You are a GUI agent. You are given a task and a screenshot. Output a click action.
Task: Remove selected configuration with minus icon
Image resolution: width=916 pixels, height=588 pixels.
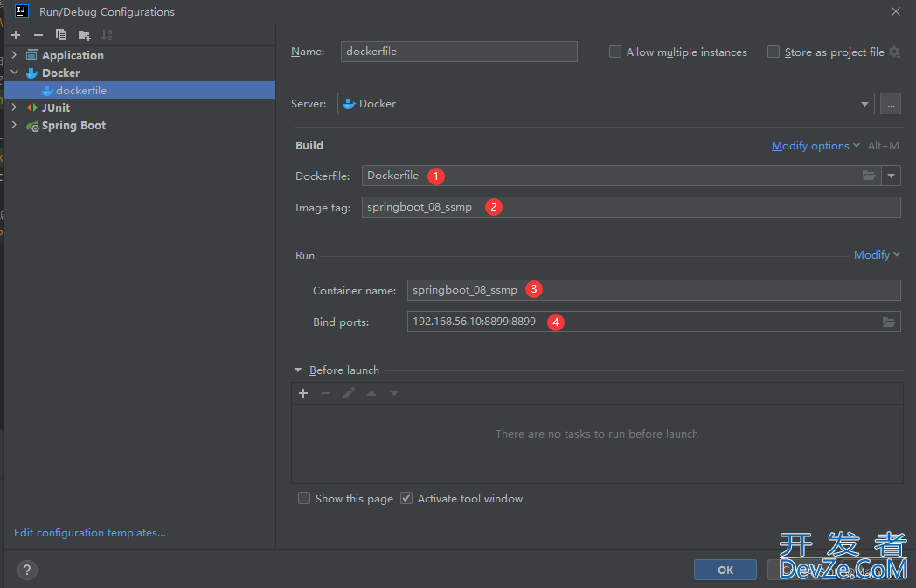(38, 35)
